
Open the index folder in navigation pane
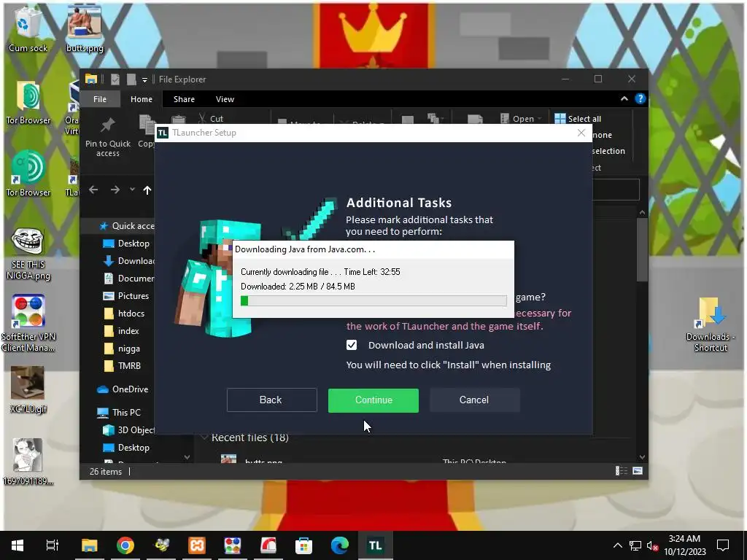[122, 331]
